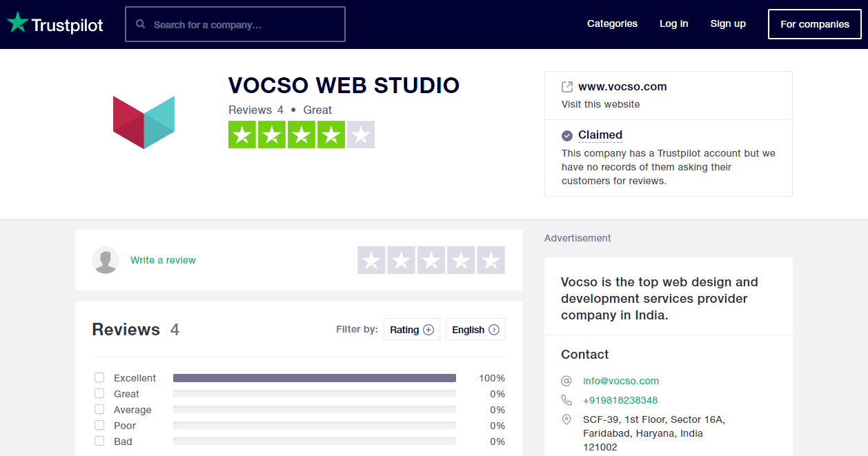Check the Bad rating filter checkbox
The width and height of the screenshot is (868, 456).
pos(99,441)
